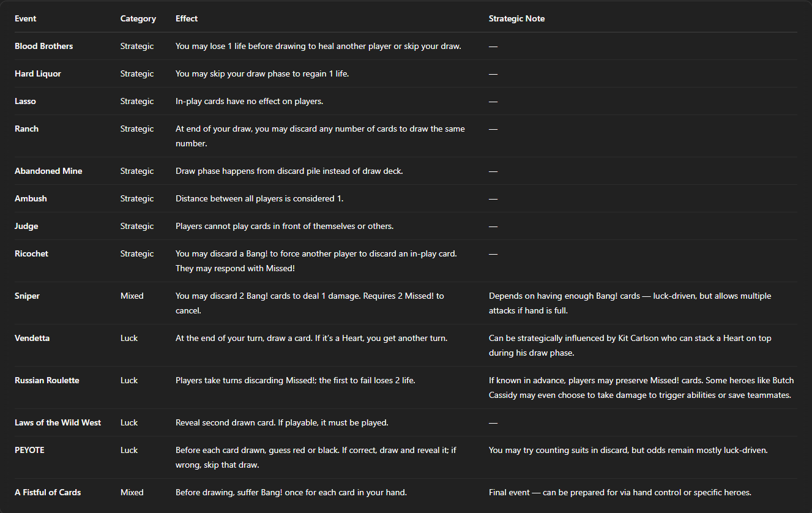Select the Abandoned Mine row title
Screen dimensions: 812x513
[x=48, y=171]
